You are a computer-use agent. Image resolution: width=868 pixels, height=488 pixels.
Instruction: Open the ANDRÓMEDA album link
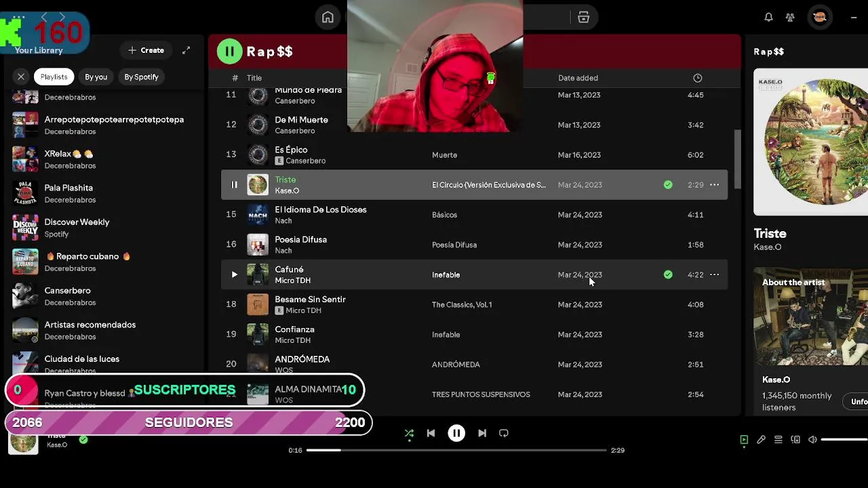point(456,365)
